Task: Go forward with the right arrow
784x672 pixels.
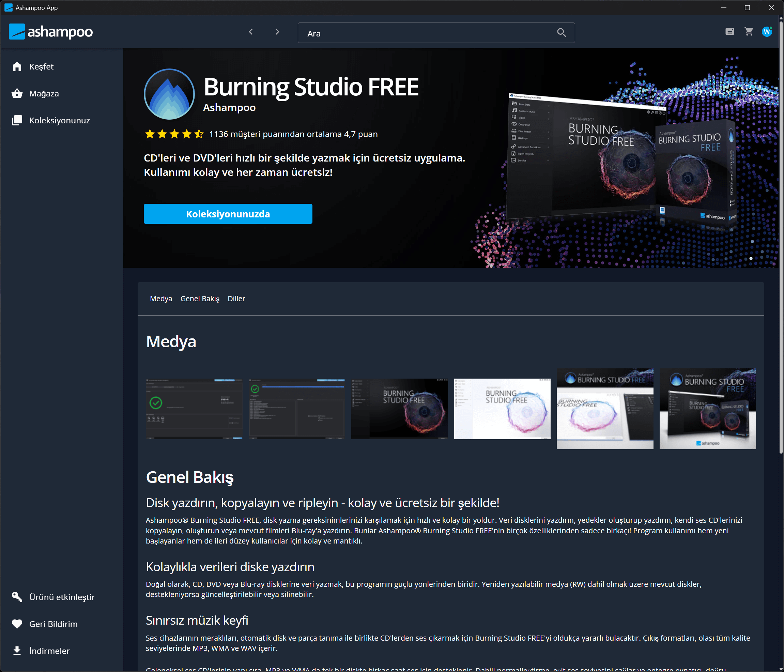Action: pyautogui.click(x=277, y=32)
